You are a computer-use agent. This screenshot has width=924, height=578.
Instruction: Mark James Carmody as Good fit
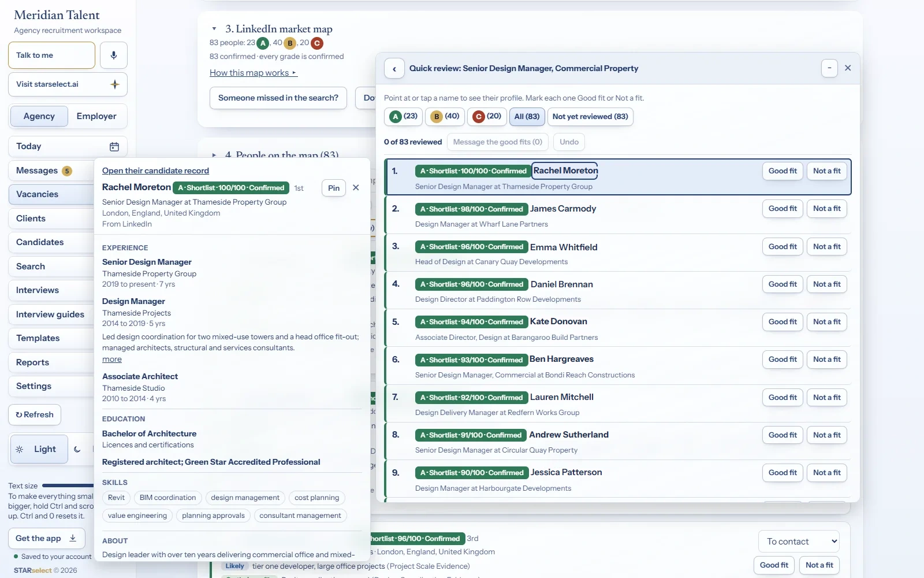[x=783, y=209]
